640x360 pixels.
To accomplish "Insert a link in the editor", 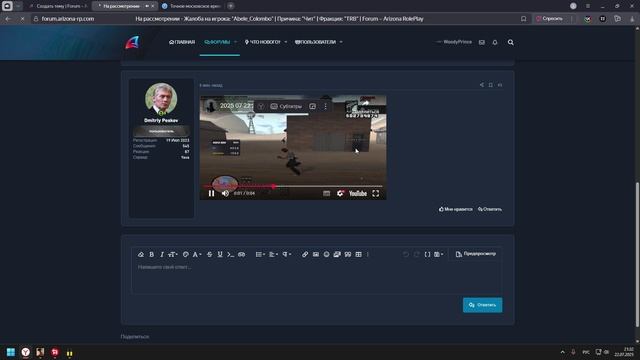I will (x=305, y=254).
